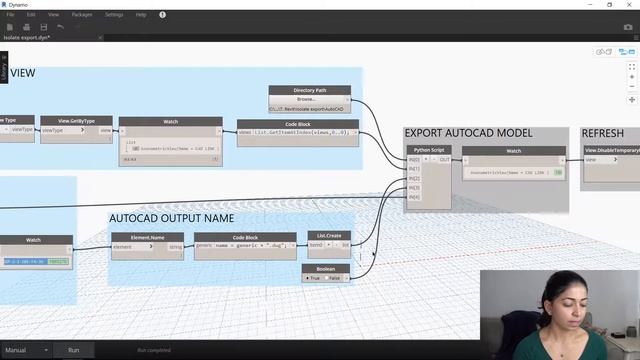Screen dimensions: 640x360
Task: Click the item0 input port of List.Create
Action: pyautogui.click(x=316, y=245)
